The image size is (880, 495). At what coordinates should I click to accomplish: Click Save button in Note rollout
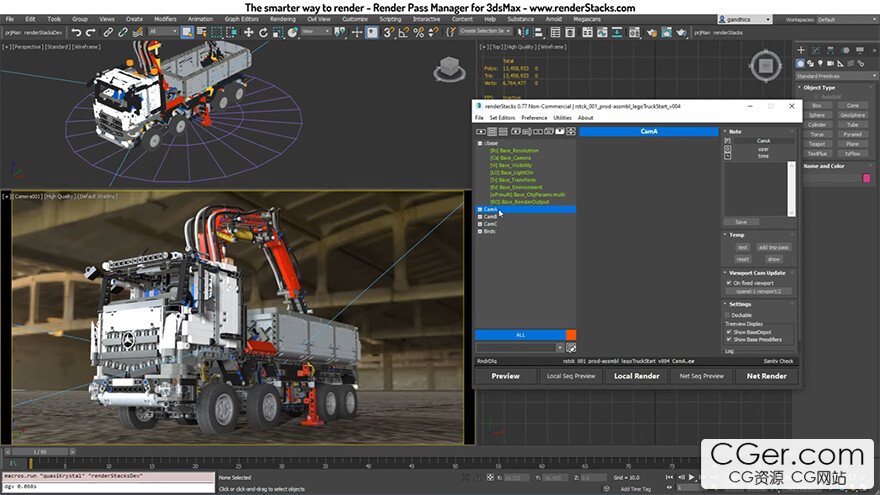[741, 222]
